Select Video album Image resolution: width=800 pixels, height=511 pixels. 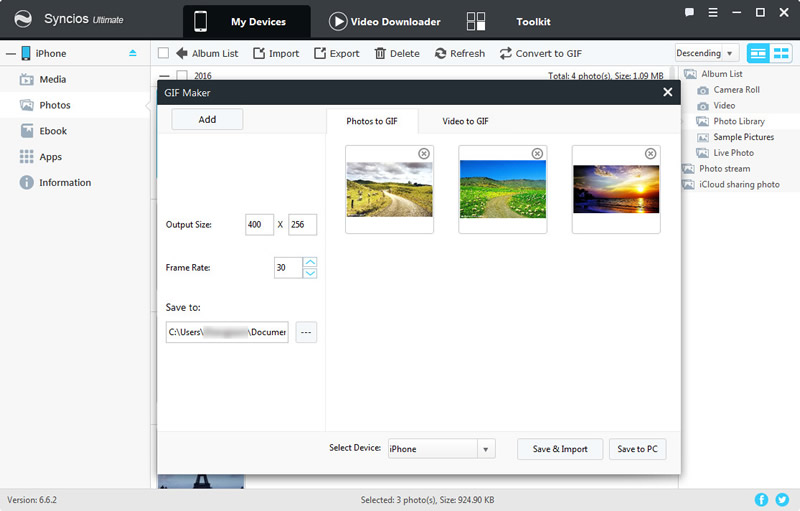[716, 106]
